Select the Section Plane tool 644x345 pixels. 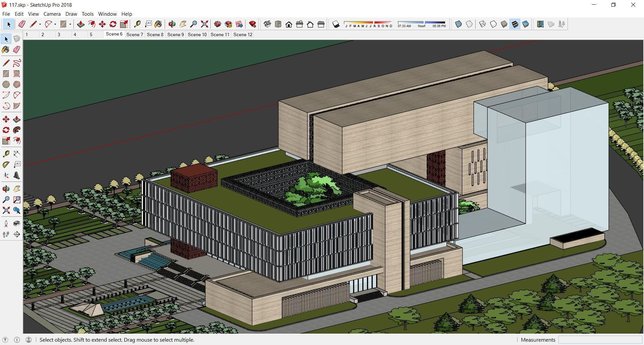pyautogui.click(x=17, y=234)
